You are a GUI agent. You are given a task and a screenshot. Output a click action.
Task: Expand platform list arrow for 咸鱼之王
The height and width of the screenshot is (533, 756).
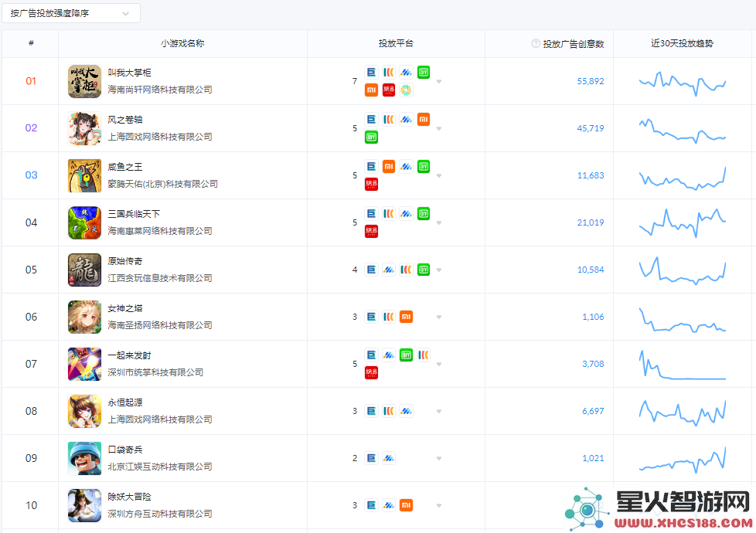(x=439, y=176)
